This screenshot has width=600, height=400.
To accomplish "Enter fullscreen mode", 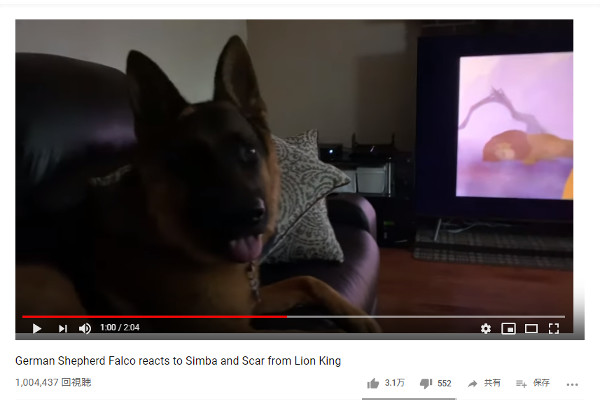I will pos(554,328).
